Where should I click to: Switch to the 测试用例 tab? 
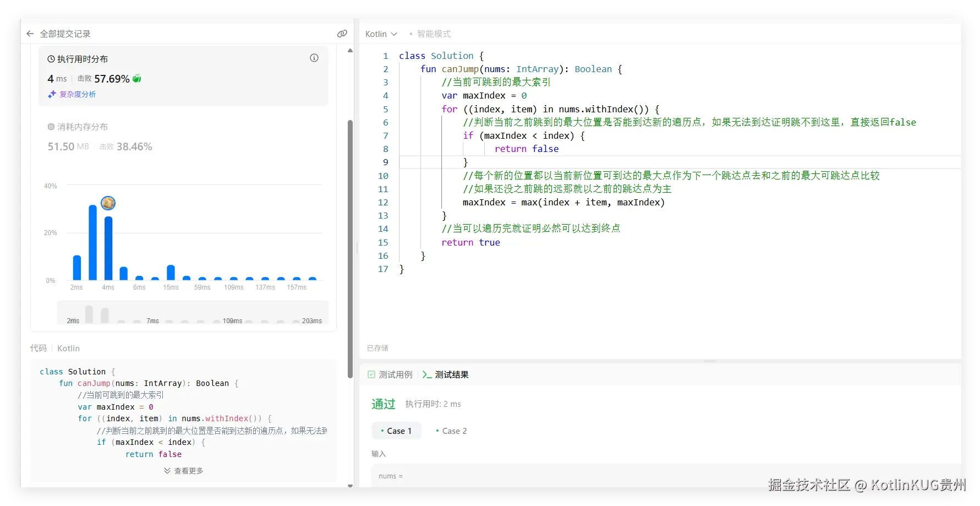coord(395,374)
